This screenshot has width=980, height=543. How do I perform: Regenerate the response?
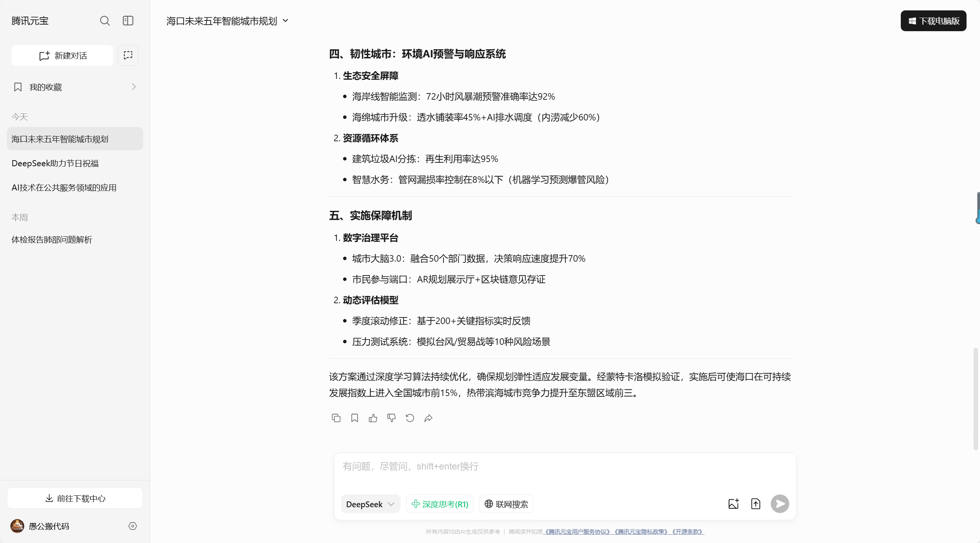(x=410, y=418)
